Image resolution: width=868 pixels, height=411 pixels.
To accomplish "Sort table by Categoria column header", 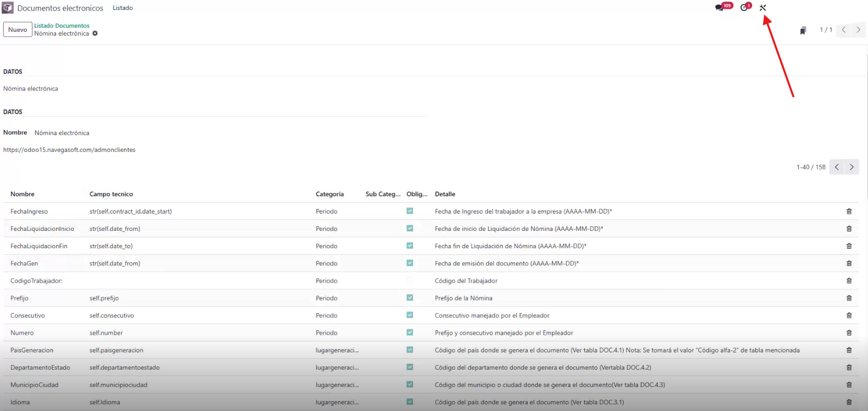I will coord(330,194).
